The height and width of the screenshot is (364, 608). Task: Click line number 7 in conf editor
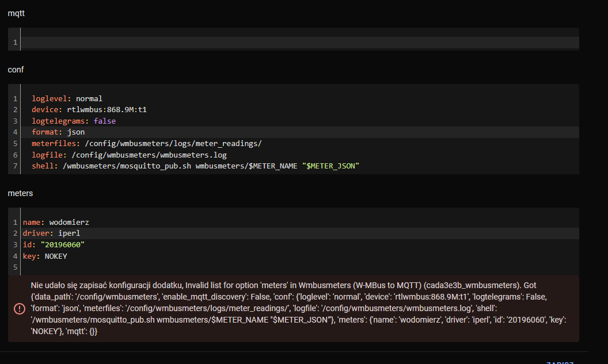(14, 166)
